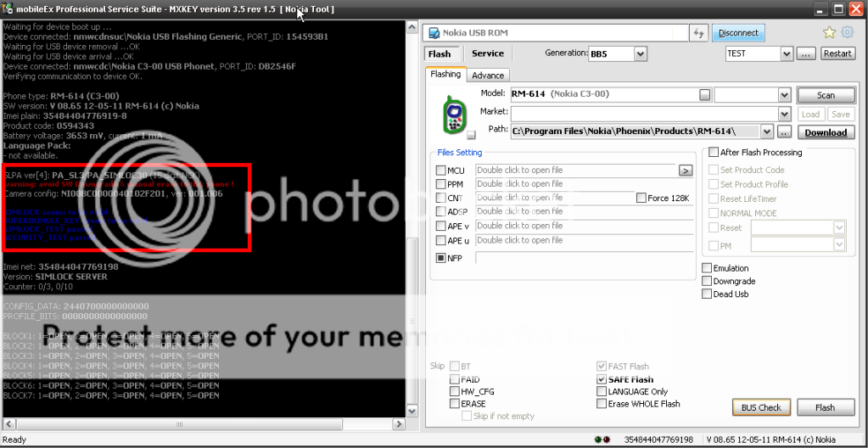Toggle the SAFE Flash checkbox
868x448 pixels.
click(602, 379)
